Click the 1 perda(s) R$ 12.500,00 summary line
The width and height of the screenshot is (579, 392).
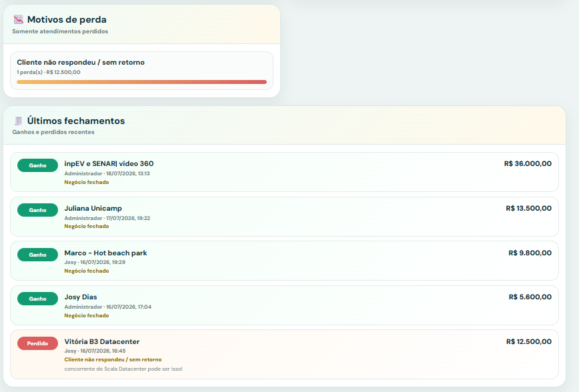point(49,72)
